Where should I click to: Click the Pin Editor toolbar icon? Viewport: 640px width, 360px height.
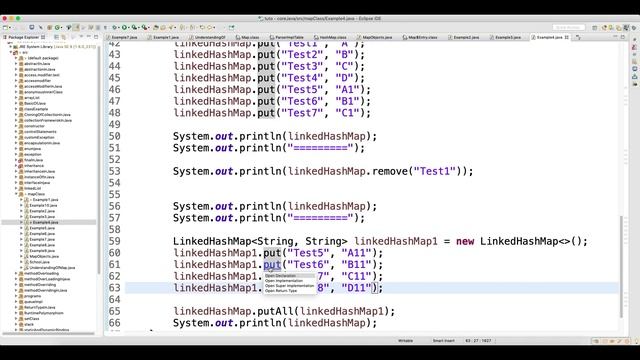pyautogui.click(x=231, y=27)
